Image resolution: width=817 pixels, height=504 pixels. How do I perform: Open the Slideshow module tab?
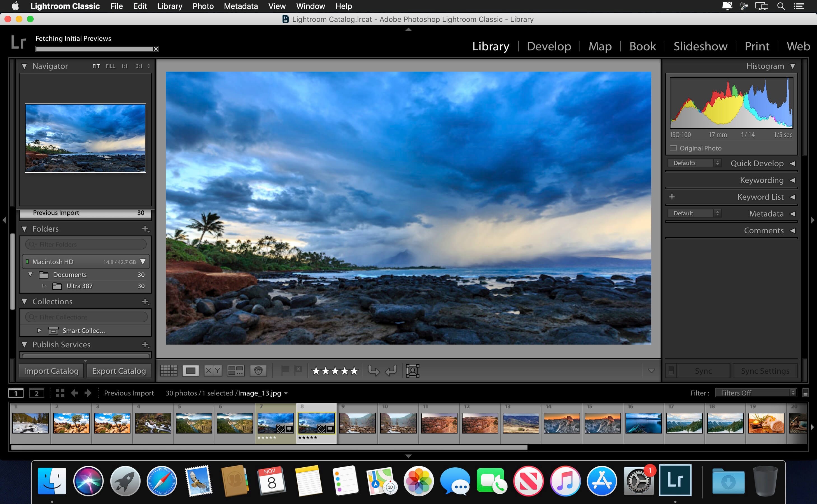click(700, 46)
